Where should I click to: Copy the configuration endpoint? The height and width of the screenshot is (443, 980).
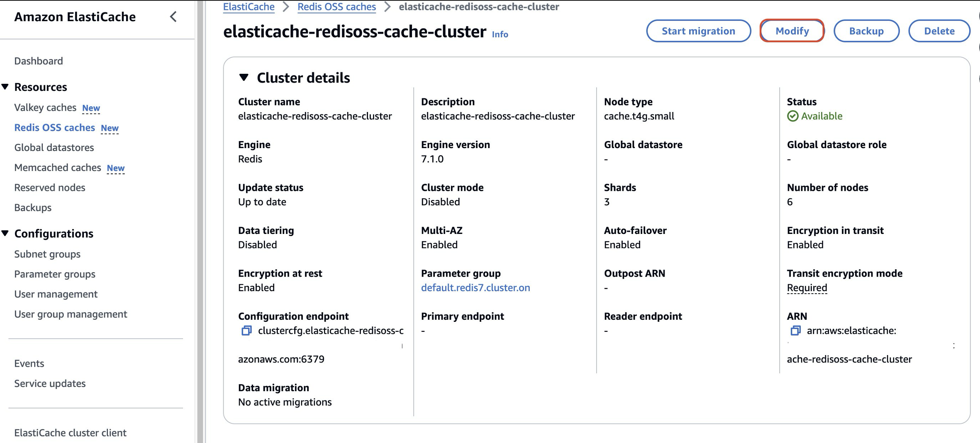(246, 331)
